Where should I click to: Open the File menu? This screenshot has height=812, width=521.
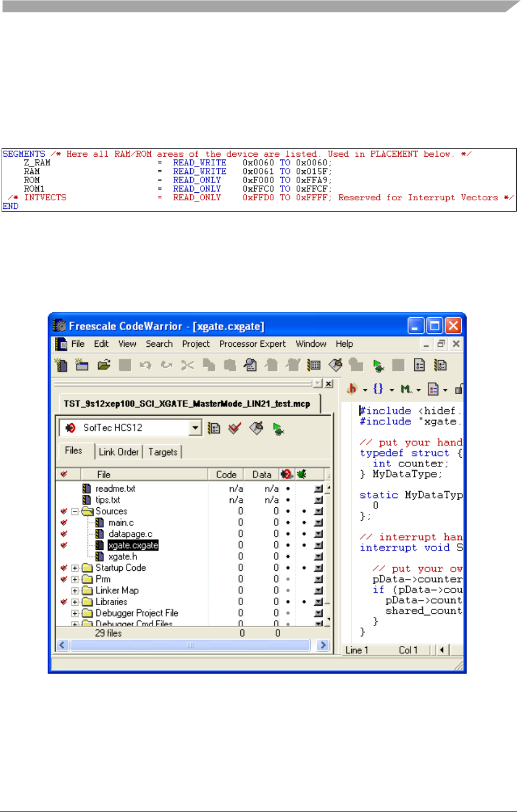click(x=78, y=344)
